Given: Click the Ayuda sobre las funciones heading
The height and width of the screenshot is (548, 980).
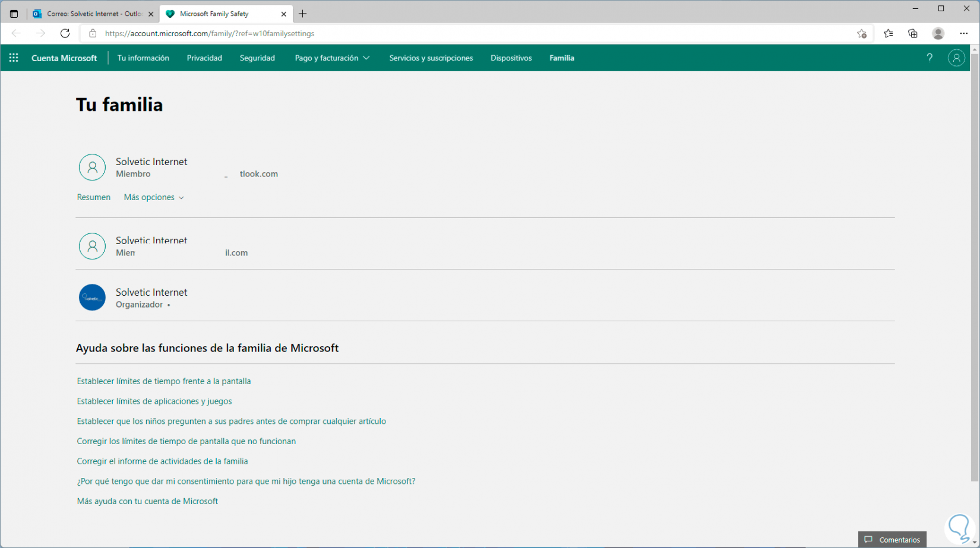Looking at the screenshot, I should [x=207, y=348].
